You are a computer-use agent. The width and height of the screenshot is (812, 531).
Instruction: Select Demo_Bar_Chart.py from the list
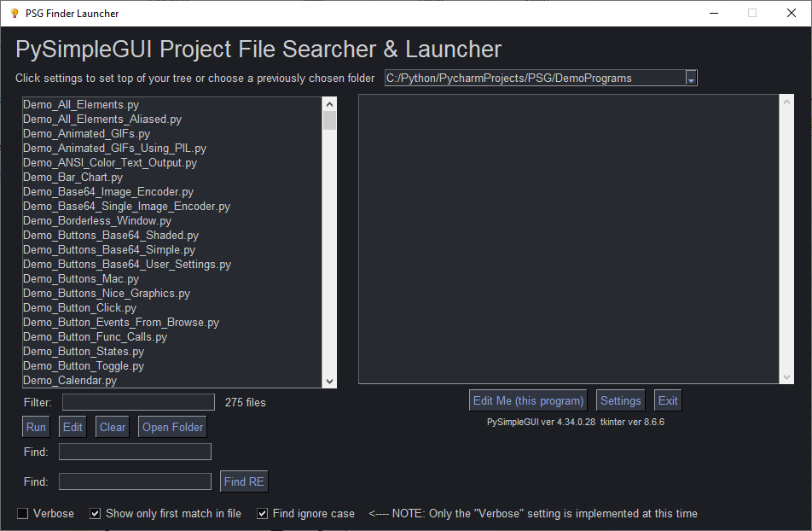[x=72, y=178]
